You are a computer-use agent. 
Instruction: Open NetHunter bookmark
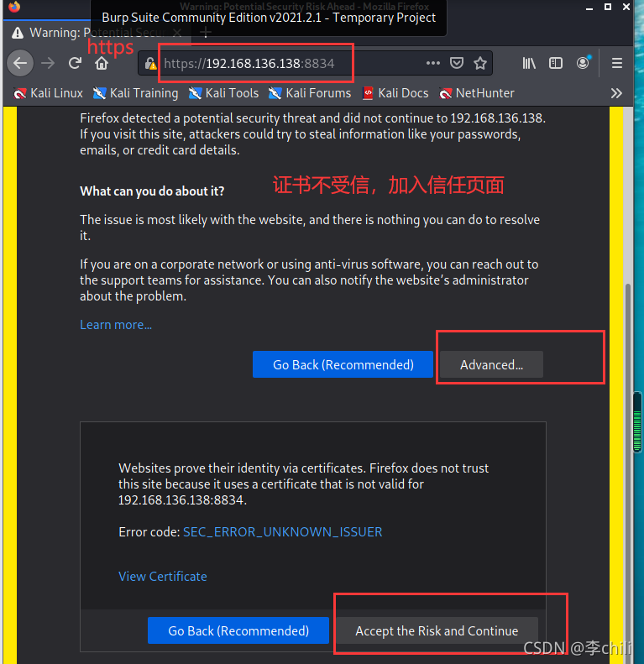pyautogui.click(x=477, y=93)
